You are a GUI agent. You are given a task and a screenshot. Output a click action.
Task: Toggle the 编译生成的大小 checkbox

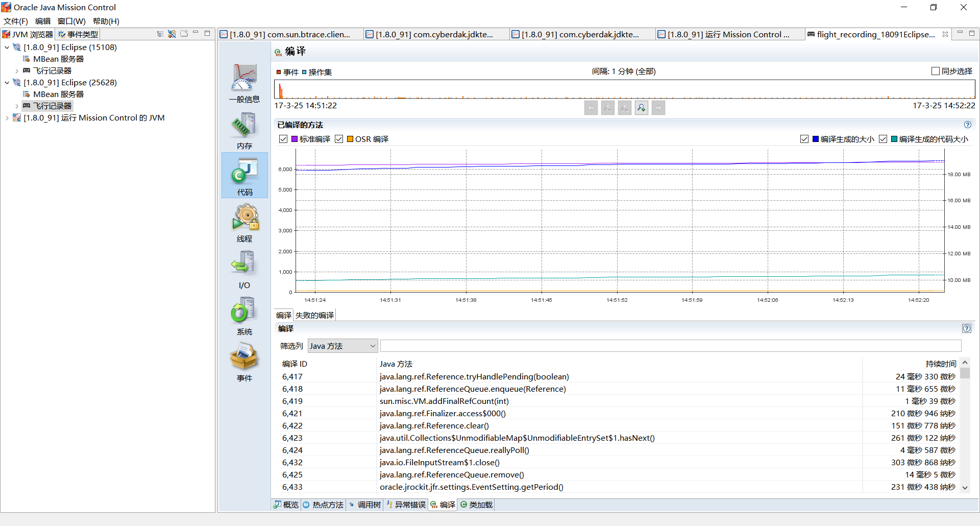coord(804,139)
